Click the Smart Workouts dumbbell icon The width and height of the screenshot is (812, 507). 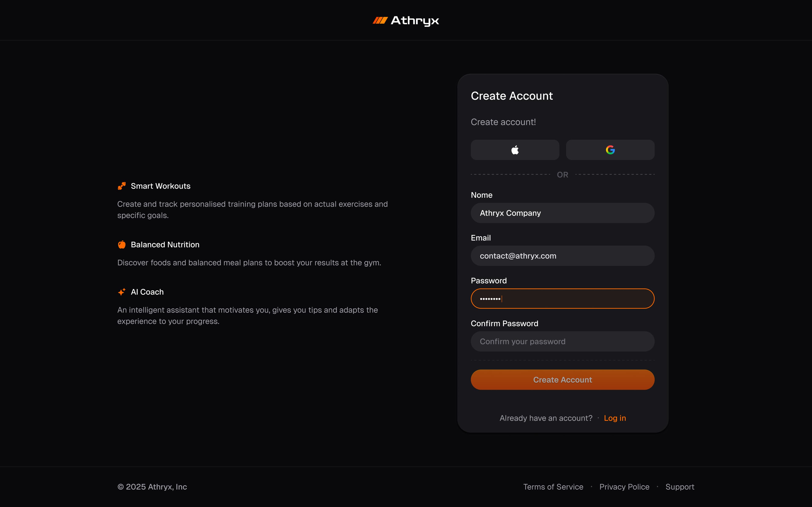click(x=122, y=186)
